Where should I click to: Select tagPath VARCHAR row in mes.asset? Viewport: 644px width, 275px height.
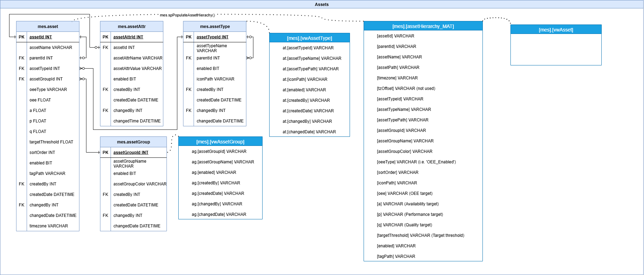point(48,174)
